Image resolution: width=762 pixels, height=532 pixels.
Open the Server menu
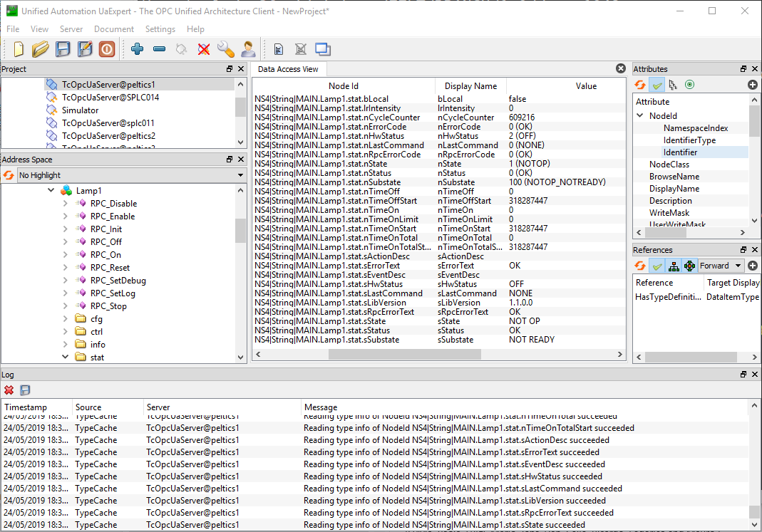click(71, 29)
